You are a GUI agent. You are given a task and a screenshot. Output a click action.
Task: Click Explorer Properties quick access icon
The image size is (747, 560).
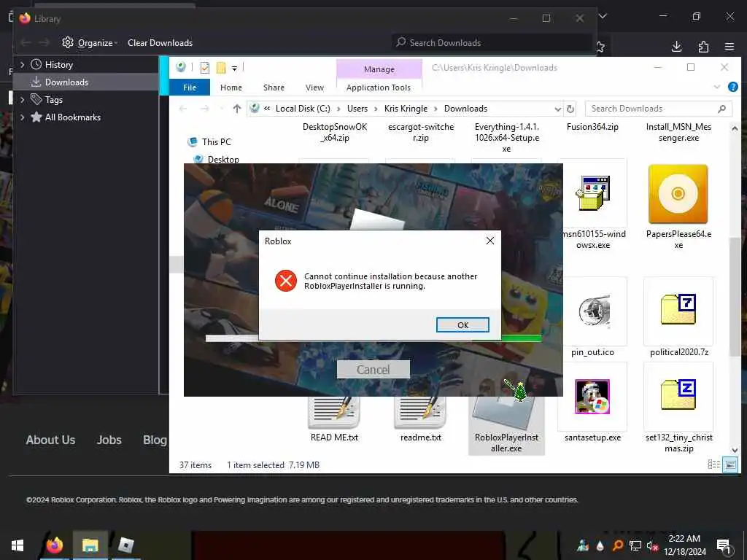pyautogui.click(x=205, y=68)
